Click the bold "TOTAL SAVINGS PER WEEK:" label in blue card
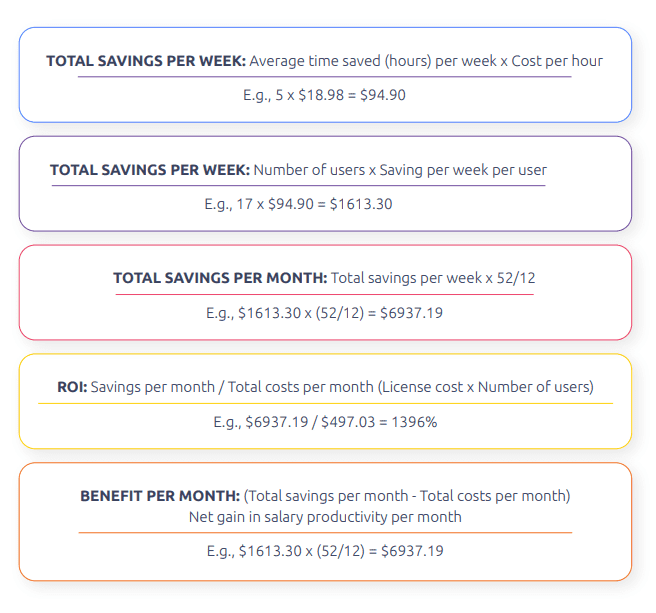This screenshot has width=656, height=613. (x=146, y=61)
